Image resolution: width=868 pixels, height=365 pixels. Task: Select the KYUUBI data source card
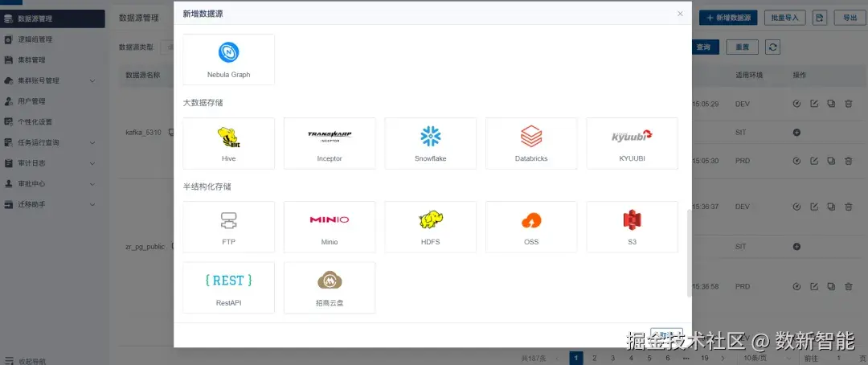pos(633,143)
